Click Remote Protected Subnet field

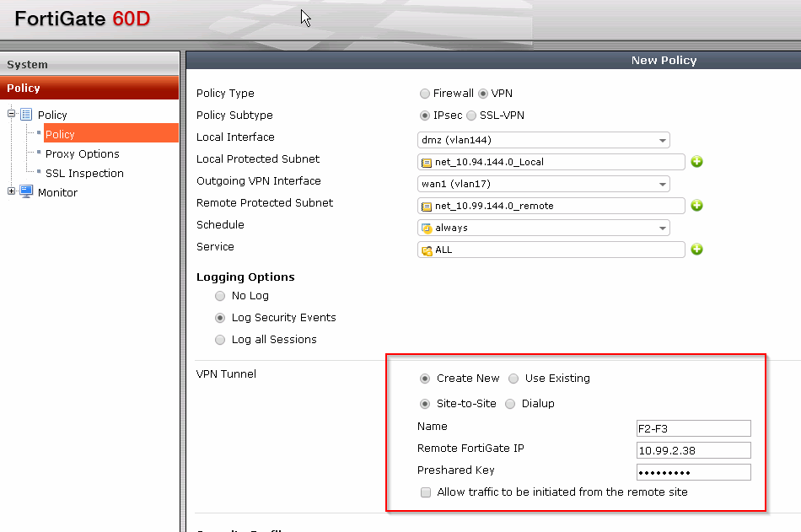551,206
